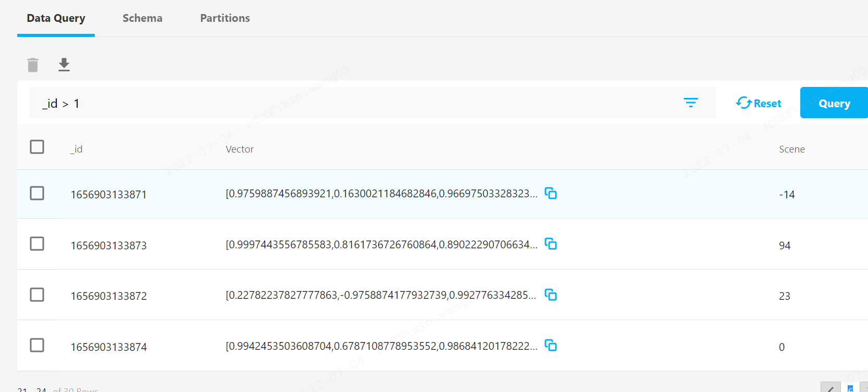Copy vector of row 1656903133874
The image size is (868, 392).
click(x=551, y=345)
